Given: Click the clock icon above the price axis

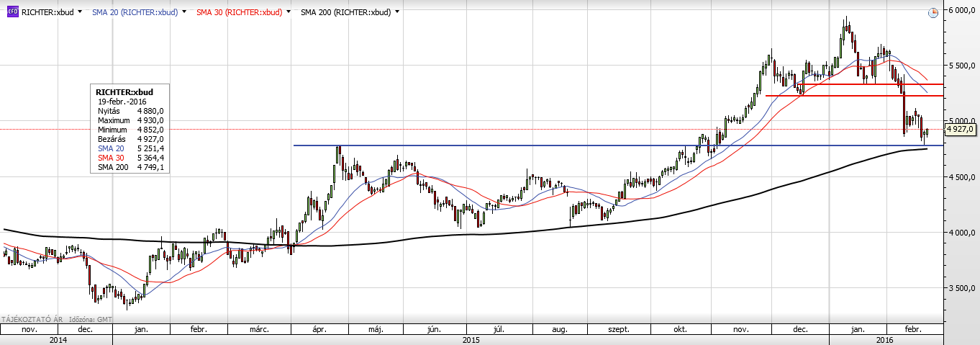Looking at the screenshot, I should point(933,13).
